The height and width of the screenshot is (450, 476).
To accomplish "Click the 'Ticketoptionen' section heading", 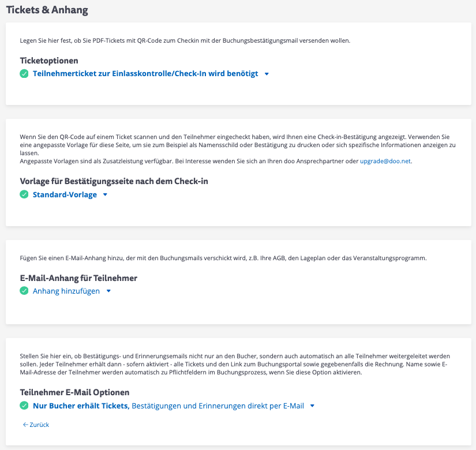I will [49, 61].
